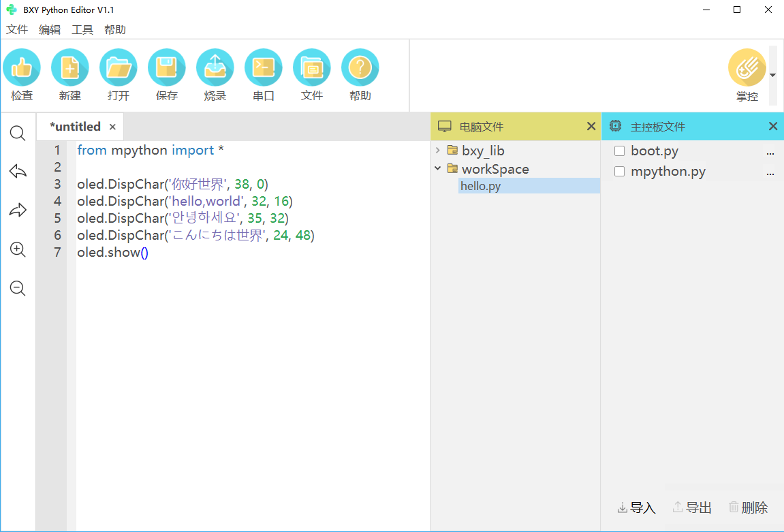Expand the bxy_lib folder
The width and height of the screenshot is (784, 532).
point(437,151)
